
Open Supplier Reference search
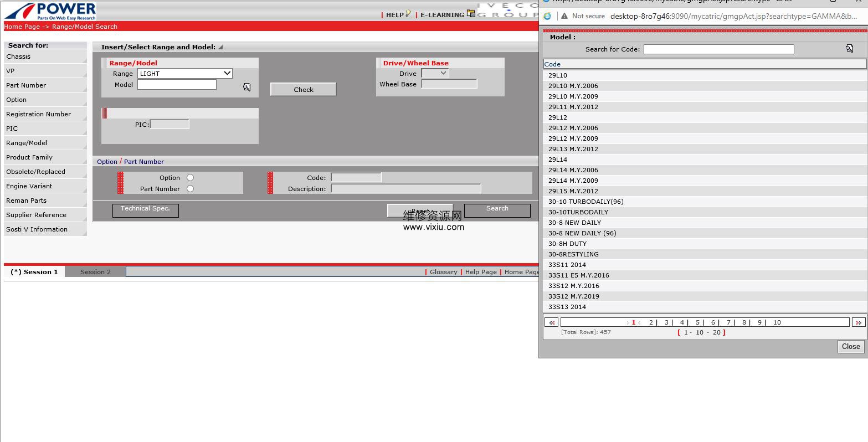(45, 215)
